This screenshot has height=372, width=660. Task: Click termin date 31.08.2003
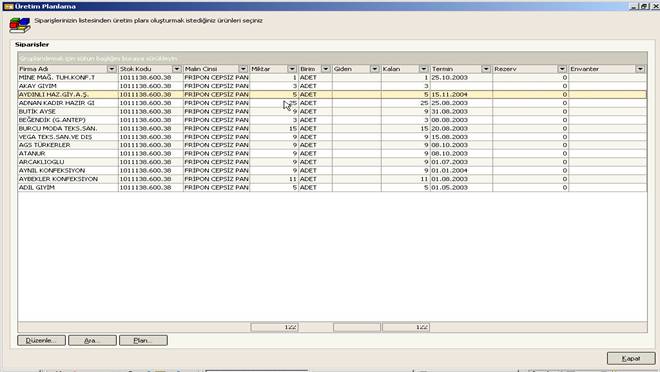pyautogui.click(x=449, y=112)
